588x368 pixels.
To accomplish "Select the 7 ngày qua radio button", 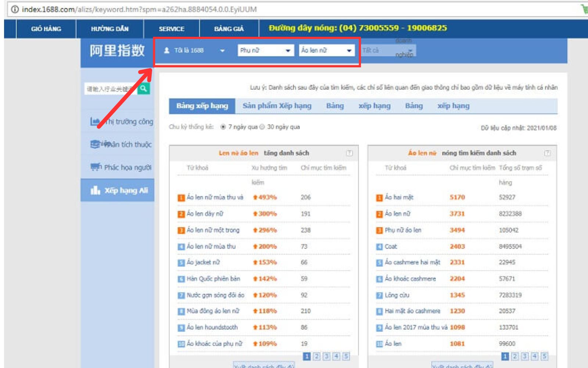I will [x=223, y=127].
